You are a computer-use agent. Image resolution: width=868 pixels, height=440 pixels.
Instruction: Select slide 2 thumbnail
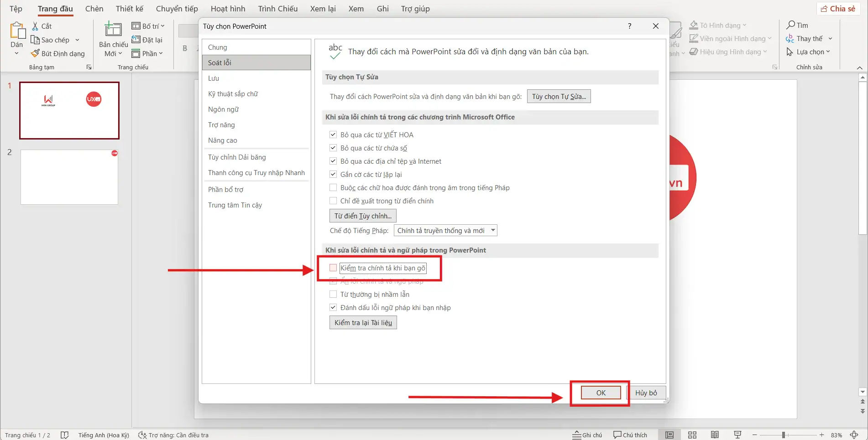click(69, 177)
